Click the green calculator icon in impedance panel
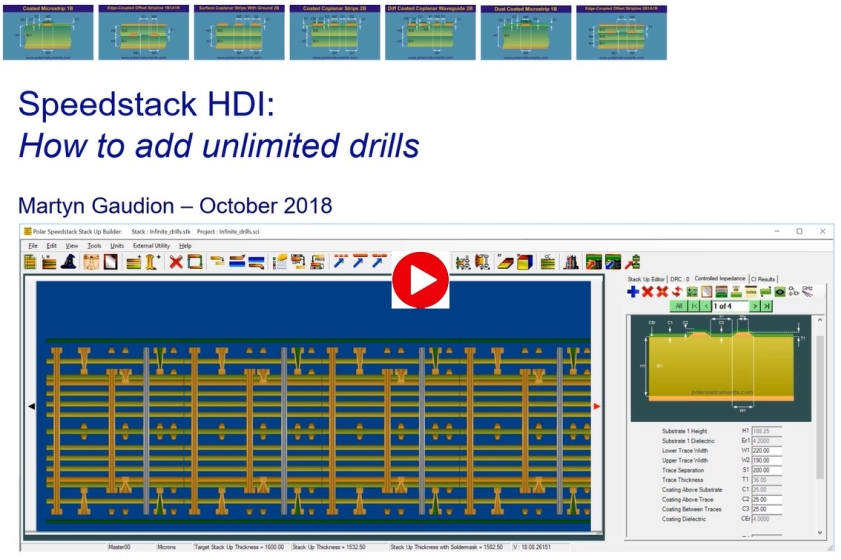The width and height of the screenshot is (841, 560). coord(692,292)
